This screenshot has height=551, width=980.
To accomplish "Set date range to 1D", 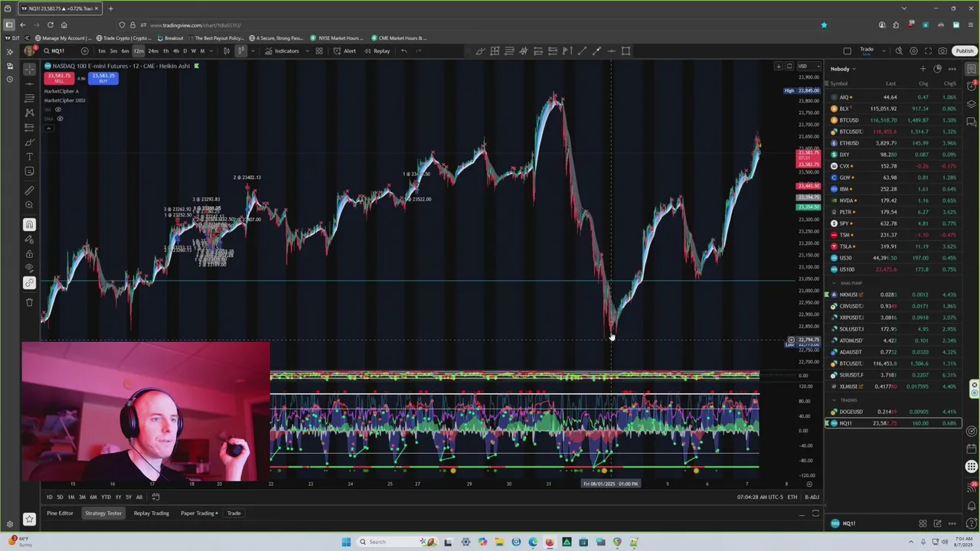I will [50, 497].
